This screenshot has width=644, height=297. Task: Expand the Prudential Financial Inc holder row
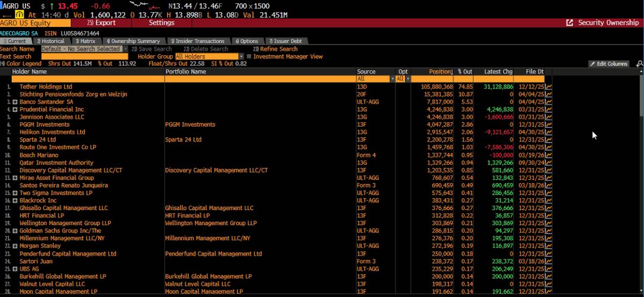coord(15,109)
